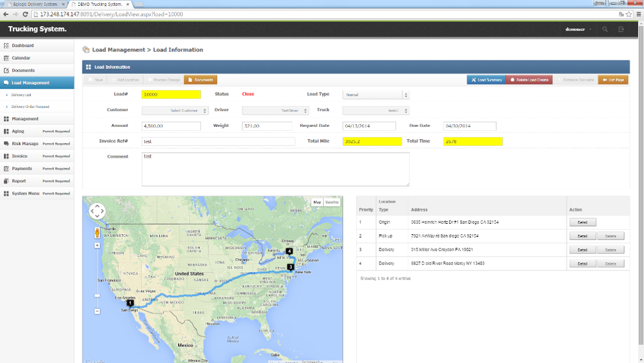644x363 pixels.
Task: Click the Invoice sidebar icon
Action: (6, 156)
